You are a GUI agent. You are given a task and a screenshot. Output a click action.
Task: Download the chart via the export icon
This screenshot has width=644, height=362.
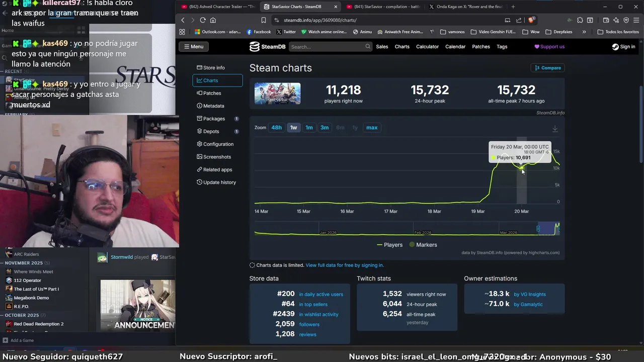click(x=555, y=129)
